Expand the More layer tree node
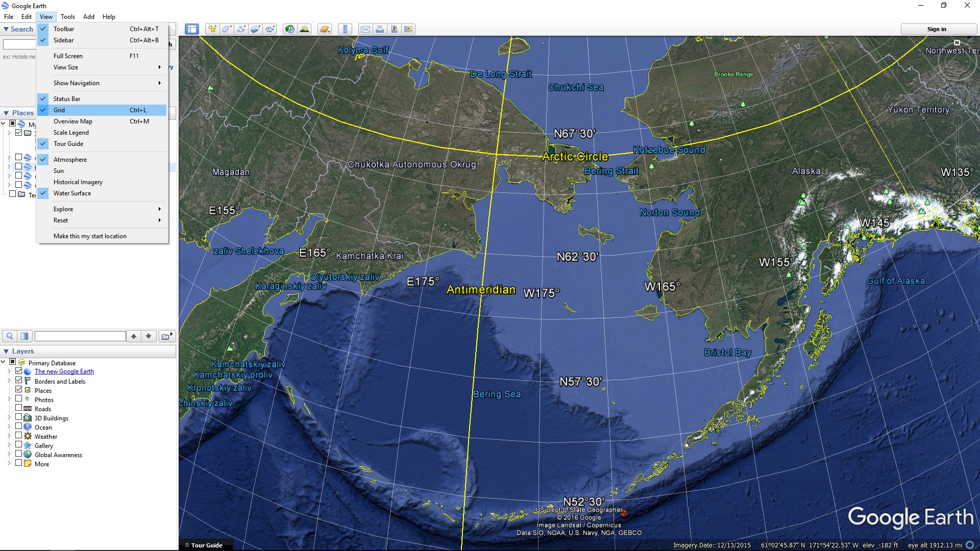Screen dimensions: 980x551 [9, 464]
